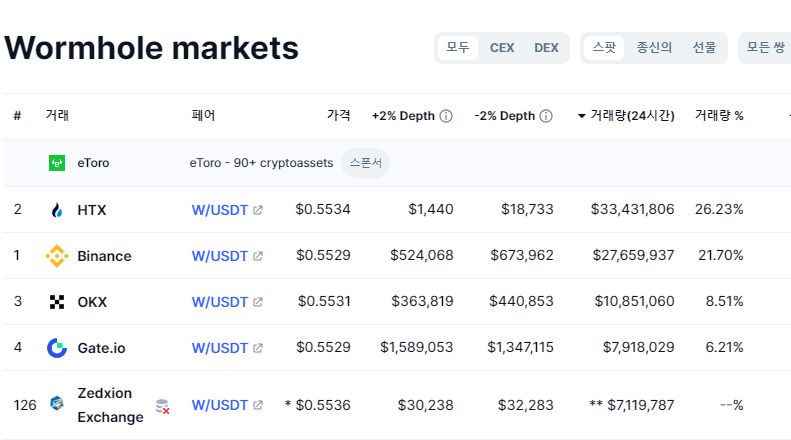
Task: Click the Zedxion Exchange logo icon
Action: tap(57, 403)
